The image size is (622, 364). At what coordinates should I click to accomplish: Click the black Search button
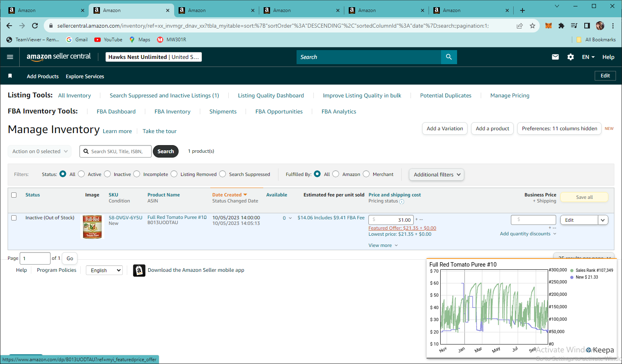tap(165, 151)
